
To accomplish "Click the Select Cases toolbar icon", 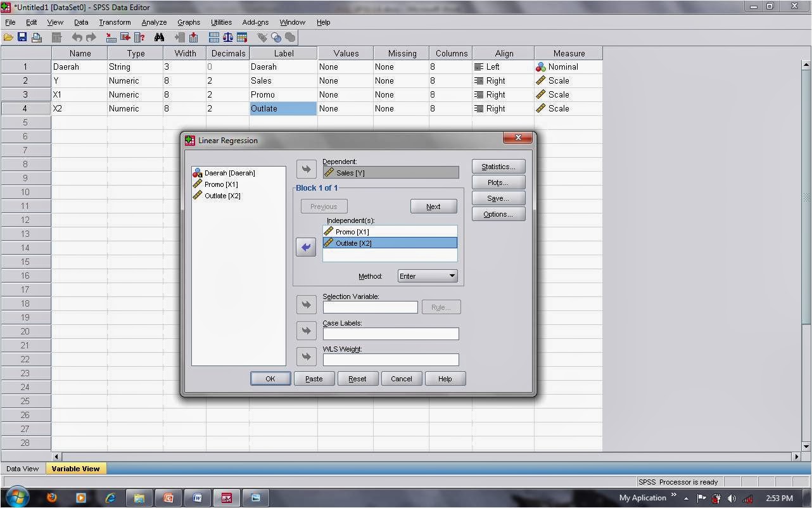I will 241,38.
